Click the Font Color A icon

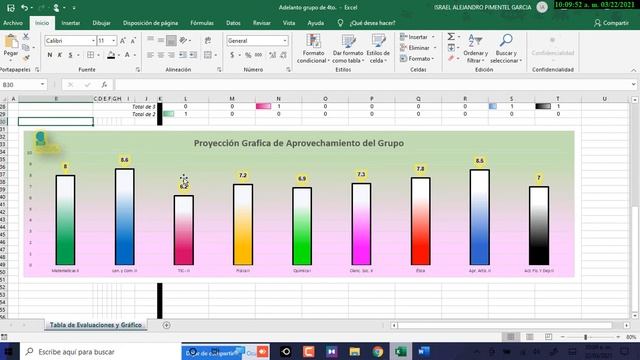(x=127, y=55)
